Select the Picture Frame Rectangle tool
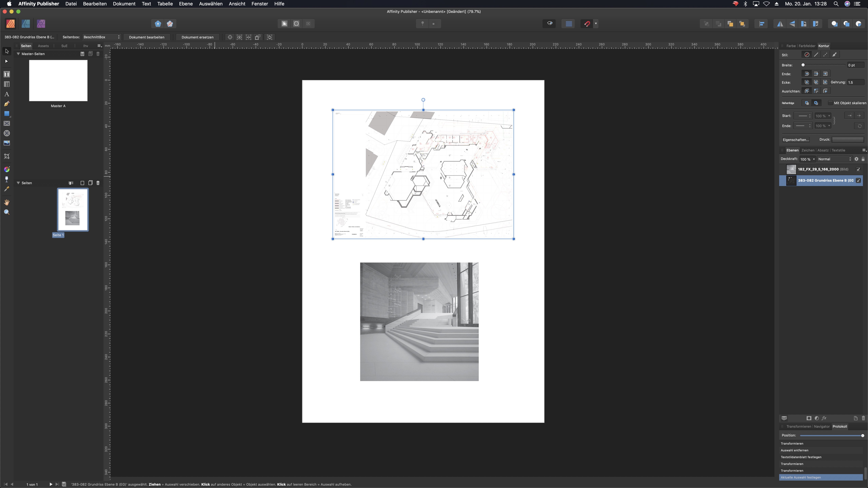 [x=7, y=124]
